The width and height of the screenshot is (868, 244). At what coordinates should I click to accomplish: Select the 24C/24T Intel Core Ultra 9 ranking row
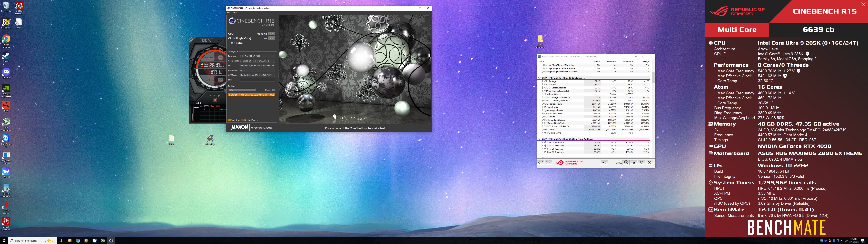pos(251,95)
